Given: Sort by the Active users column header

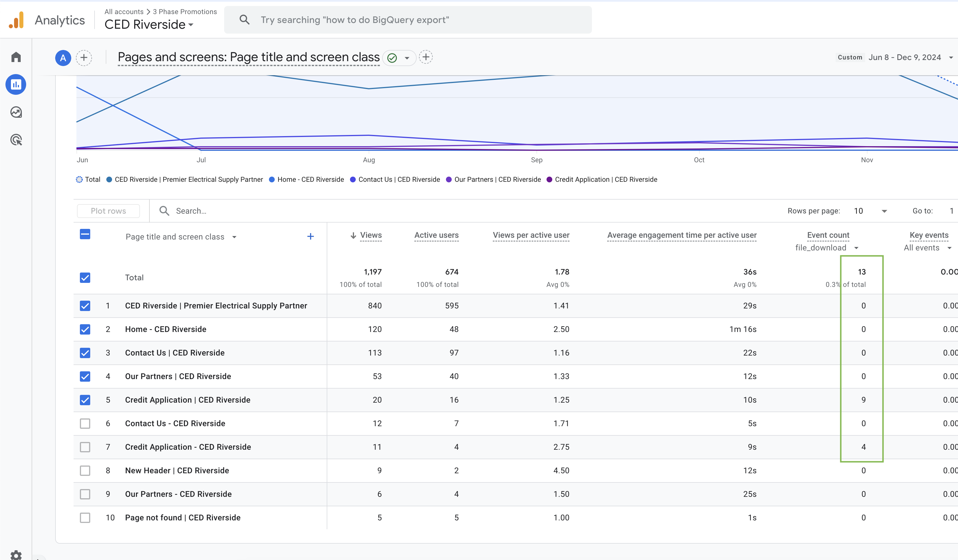Looking at the screenshot, I should (436, 235).
